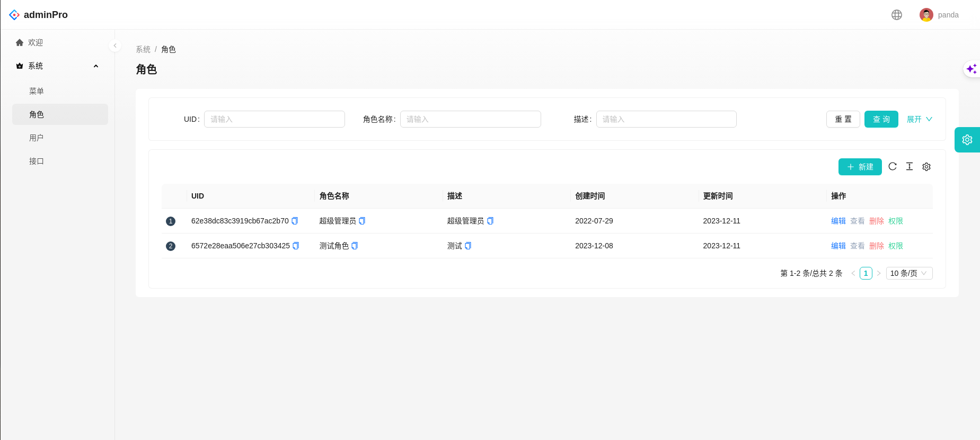Copy role name 超级管理员
980x440 pixels.
363,221
